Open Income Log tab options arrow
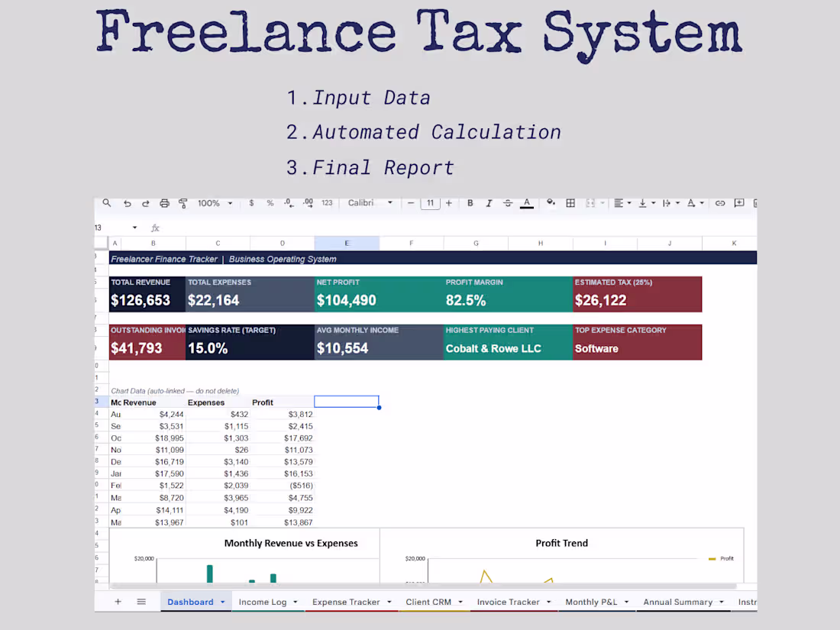The image size is (840, 630). [x=296, y=603]
